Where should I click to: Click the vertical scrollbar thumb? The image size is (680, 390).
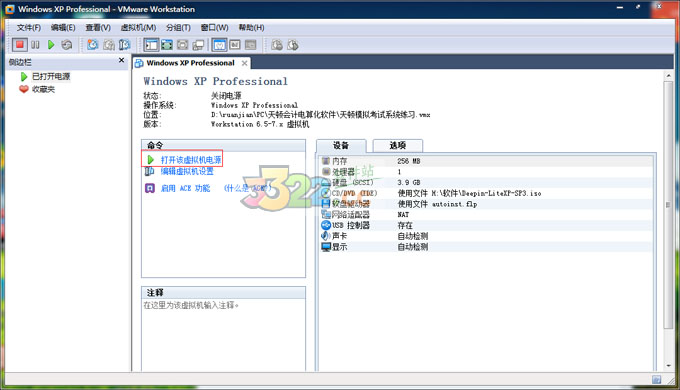pyautogui.click(x=668, y=204)
